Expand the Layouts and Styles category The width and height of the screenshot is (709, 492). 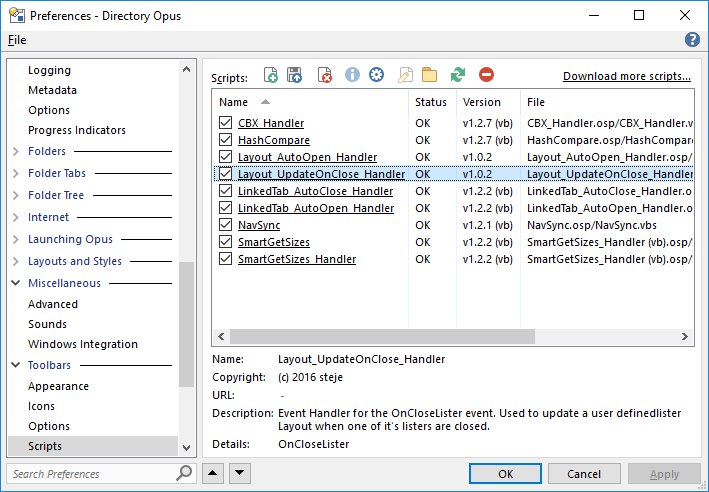click(16, 261)
